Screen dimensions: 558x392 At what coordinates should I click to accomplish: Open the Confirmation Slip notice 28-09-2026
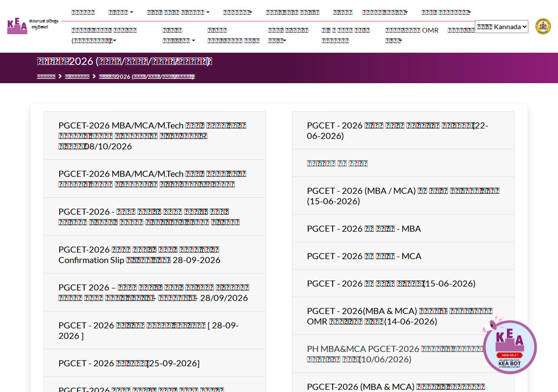pyautogui.click(x=155, y=254)
